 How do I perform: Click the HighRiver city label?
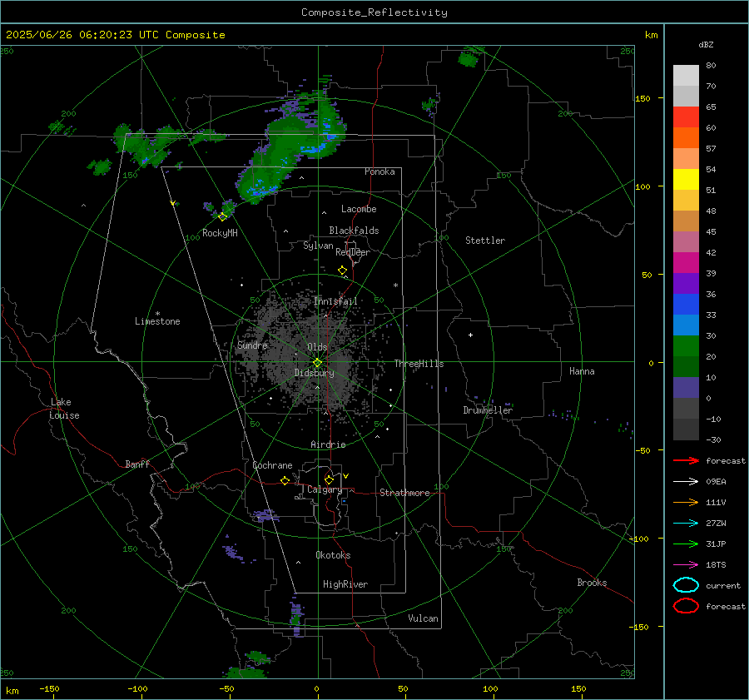pos(345,584)
